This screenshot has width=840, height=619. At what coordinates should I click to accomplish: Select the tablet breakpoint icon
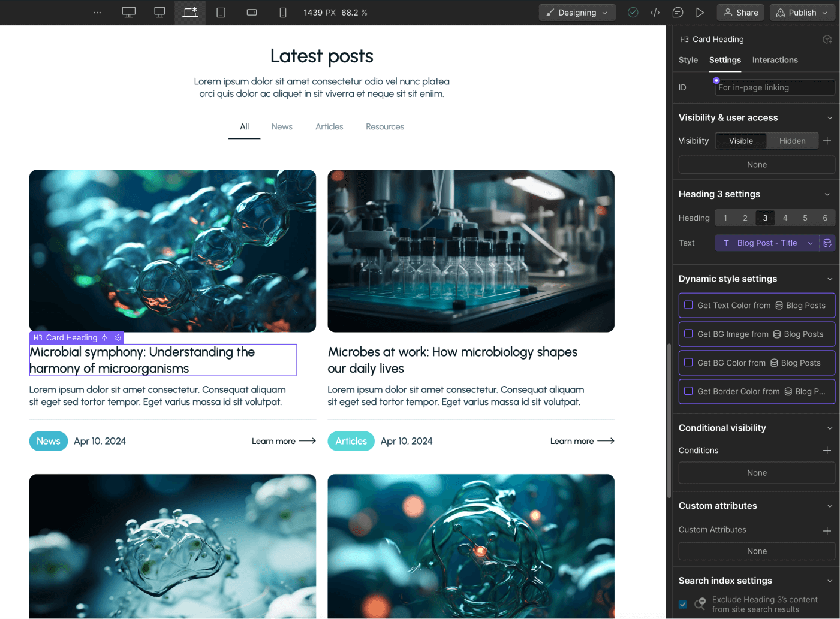pos(221,12)
